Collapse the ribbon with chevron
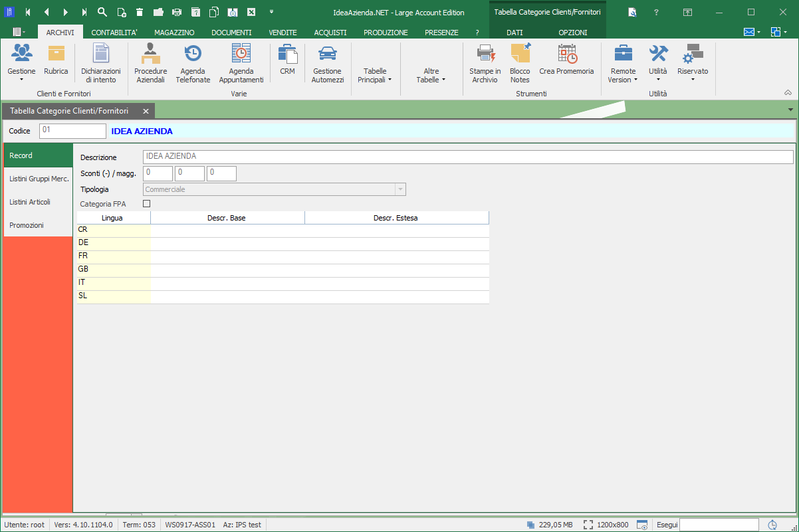 pyautogui.click(x=788, y=93)
